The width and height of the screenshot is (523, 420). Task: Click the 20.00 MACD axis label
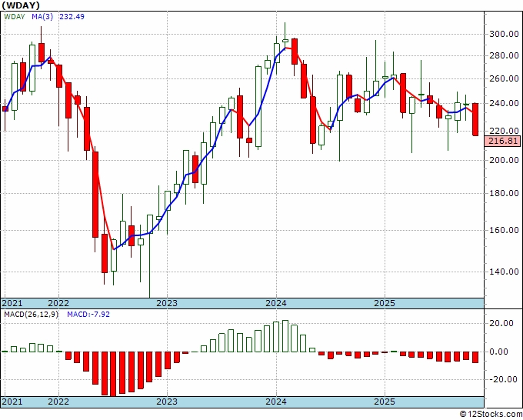click(501, 323)
